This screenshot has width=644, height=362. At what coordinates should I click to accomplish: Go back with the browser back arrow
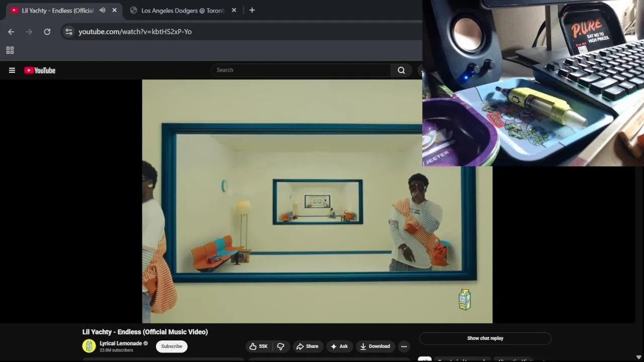click(x=11, y=32)
